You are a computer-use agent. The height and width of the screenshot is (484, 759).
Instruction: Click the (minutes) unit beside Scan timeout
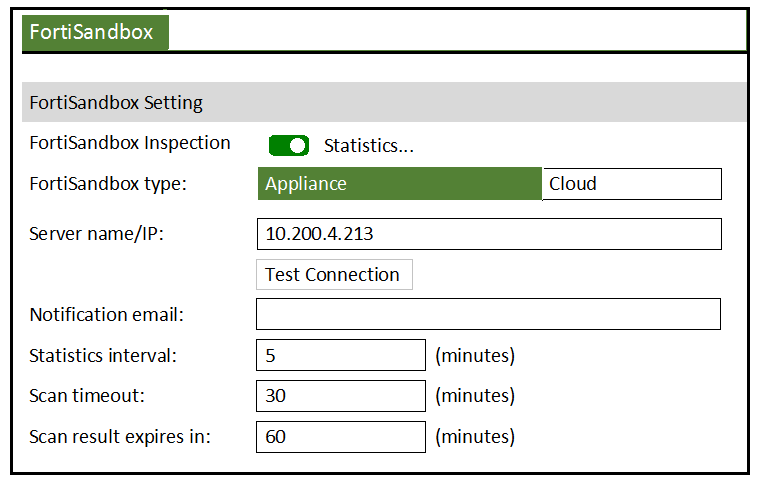[475, 396]
